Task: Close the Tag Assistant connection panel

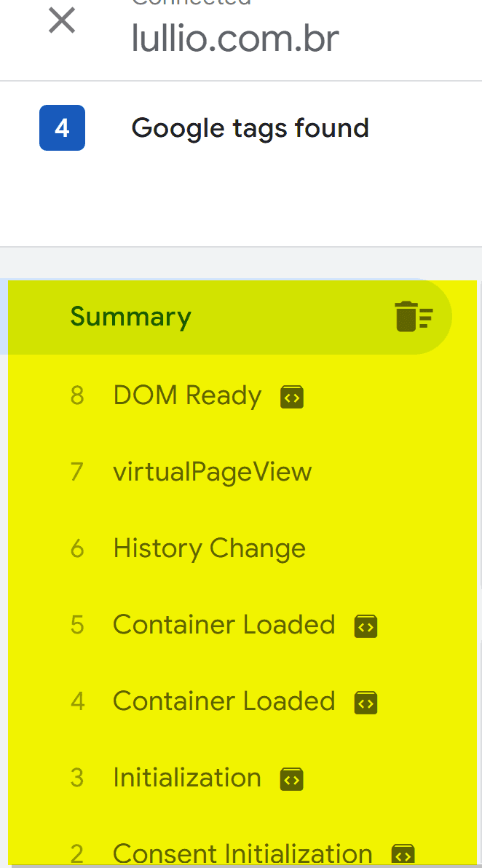Action: click(62, 20)
